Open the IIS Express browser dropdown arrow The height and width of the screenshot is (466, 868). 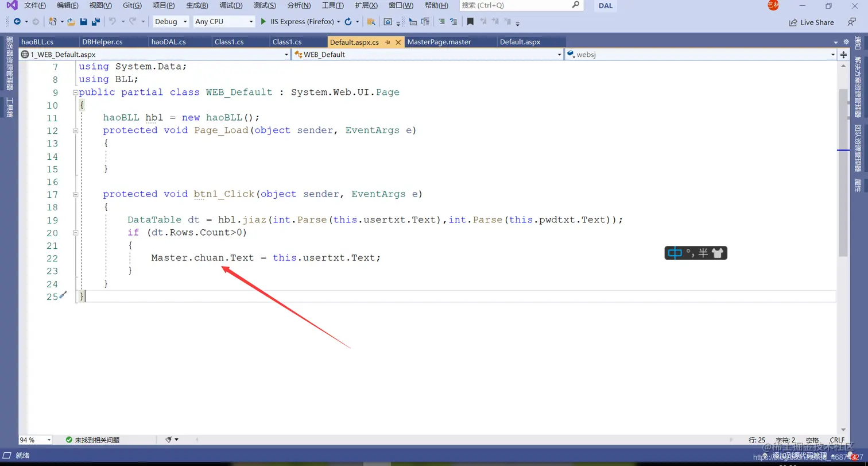[x=339, y=22]
